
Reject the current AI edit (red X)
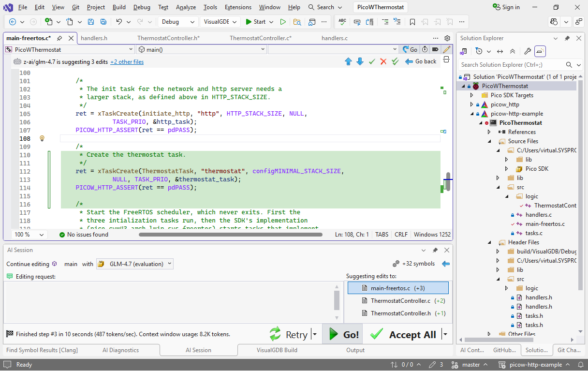[x=383, y=61]
